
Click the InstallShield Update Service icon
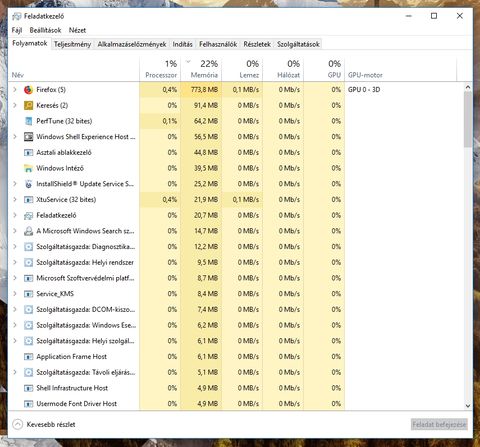pyautogui.click(x=28, y=184)
